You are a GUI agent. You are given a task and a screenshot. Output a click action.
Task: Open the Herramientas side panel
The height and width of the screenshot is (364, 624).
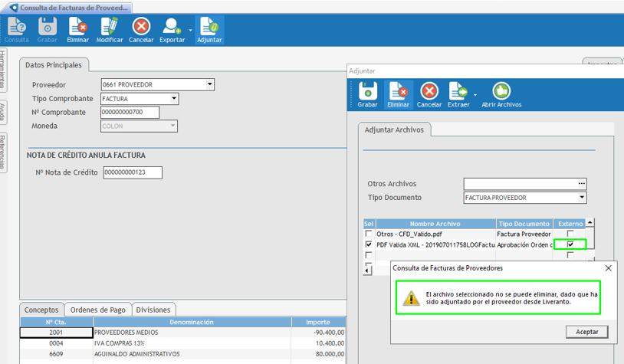(3, 69)
